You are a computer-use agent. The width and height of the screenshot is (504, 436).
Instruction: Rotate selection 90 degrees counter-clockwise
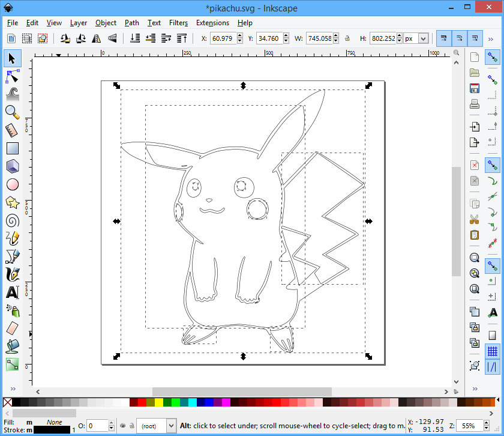pos(65,38)
